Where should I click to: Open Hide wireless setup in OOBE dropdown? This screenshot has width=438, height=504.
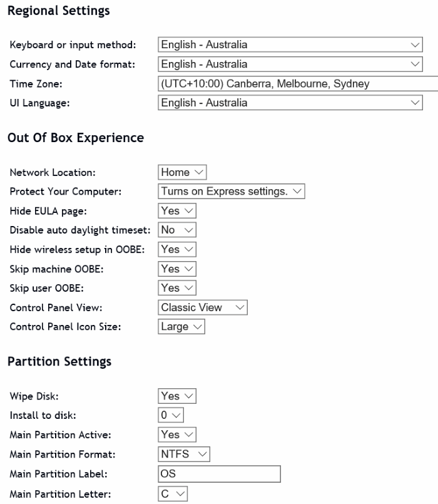(x=177, y=249)
